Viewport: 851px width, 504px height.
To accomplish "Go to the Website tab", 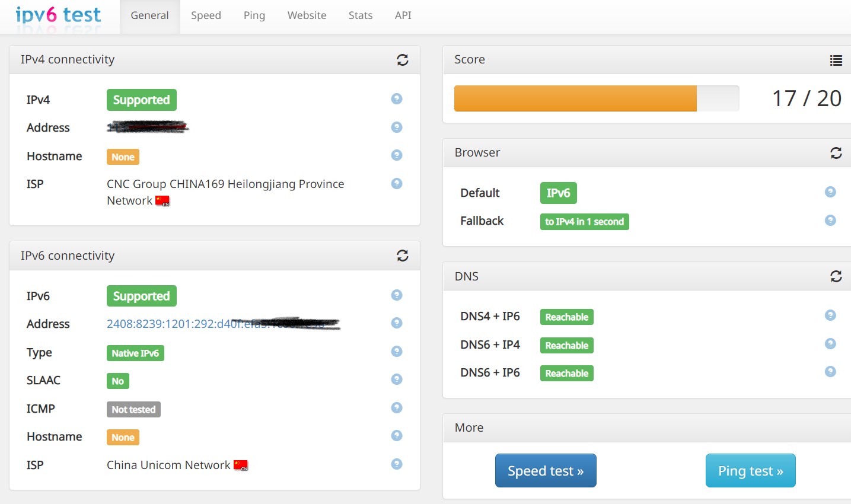I will 307,16.
